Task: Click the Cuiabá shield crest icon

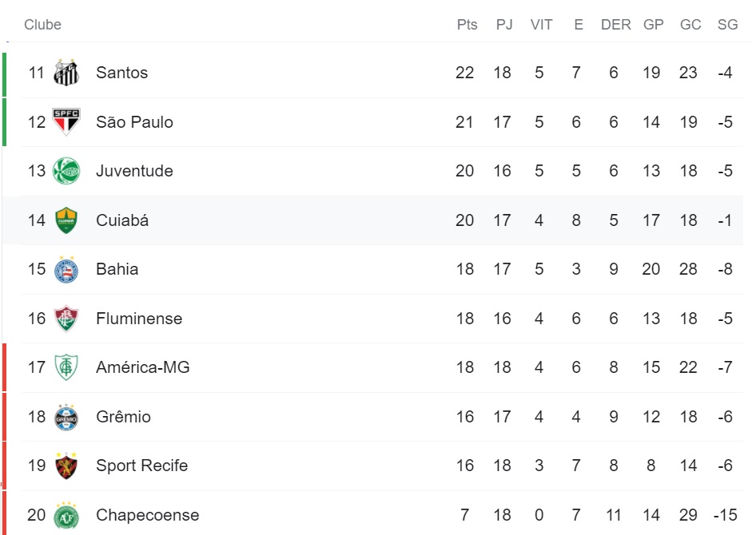Action: (66, 220)
